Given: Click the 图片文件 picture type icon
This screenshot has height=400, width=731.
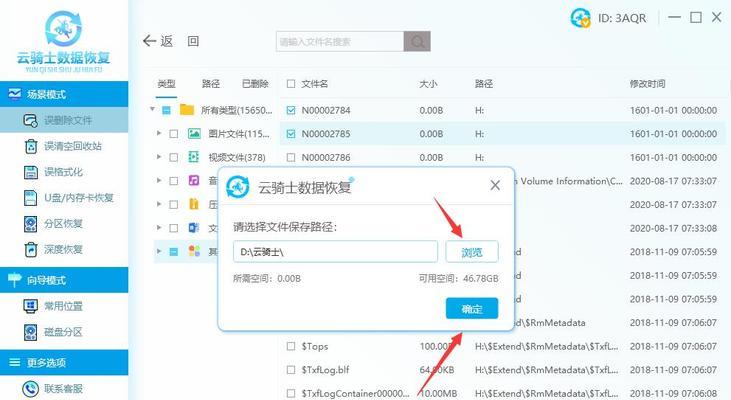Looking at the screenshot, I should [x=194, y=134].
